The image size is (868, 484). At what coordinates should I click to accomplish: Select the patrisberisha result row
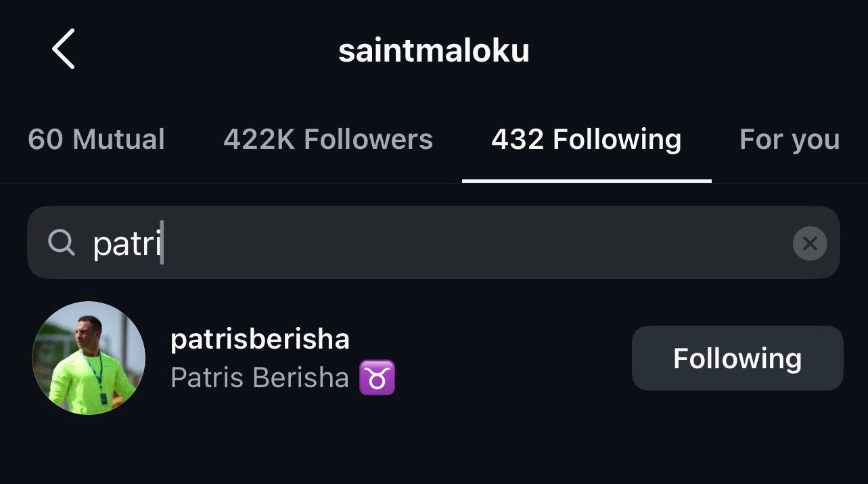pyautogui.click(x=434, y=358)
